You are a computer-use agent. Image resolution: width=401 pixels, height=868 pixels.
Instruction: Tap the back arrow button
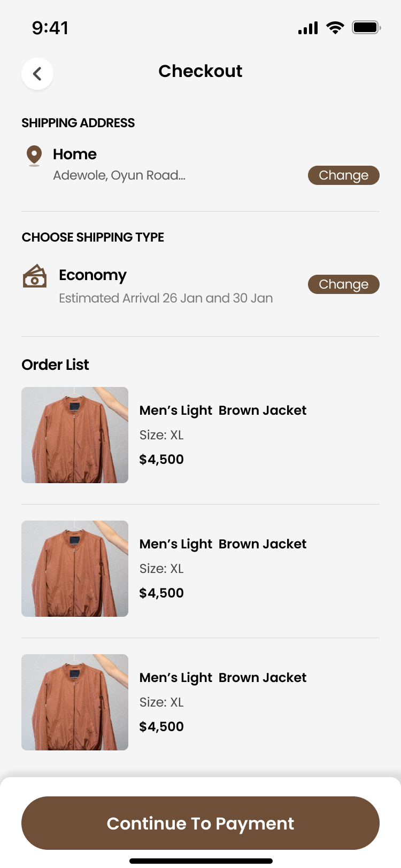(x=37, y=74)
